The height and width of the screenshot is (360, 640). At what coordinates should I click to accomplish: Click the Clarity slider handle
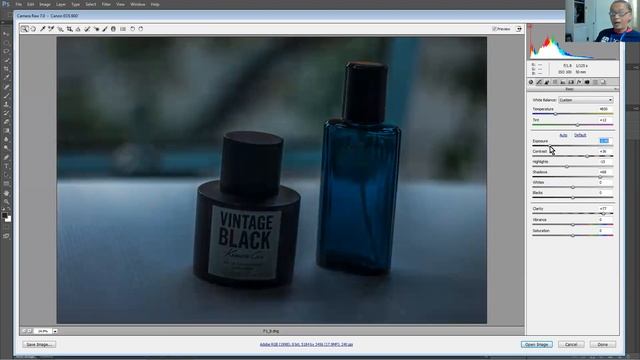[604, 213]
